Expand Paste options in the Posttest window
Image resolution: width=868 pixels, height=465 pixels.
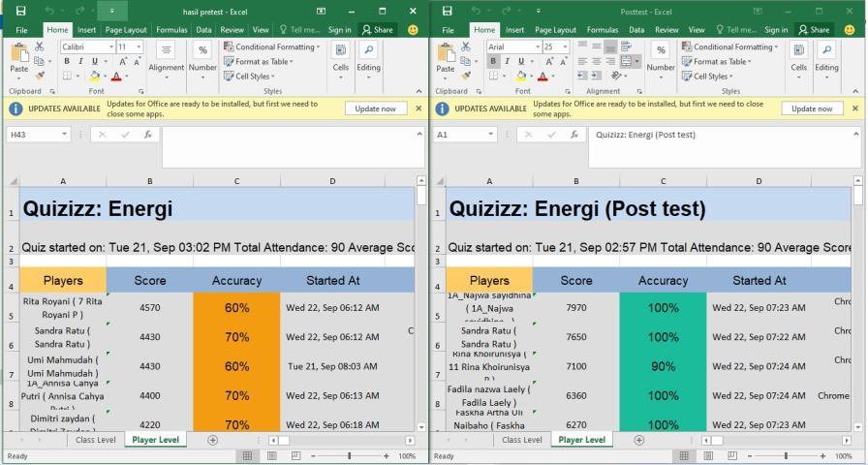445,78
